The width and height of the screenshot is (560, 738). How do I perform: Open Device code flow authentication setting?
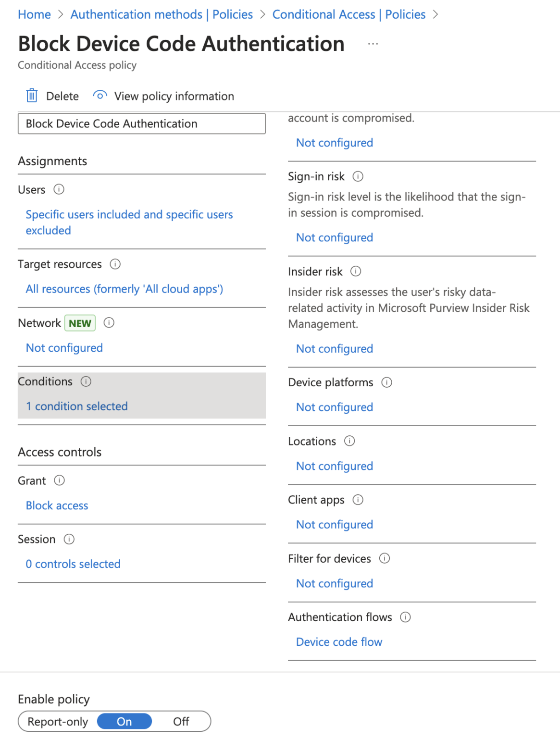click(339, 641)
